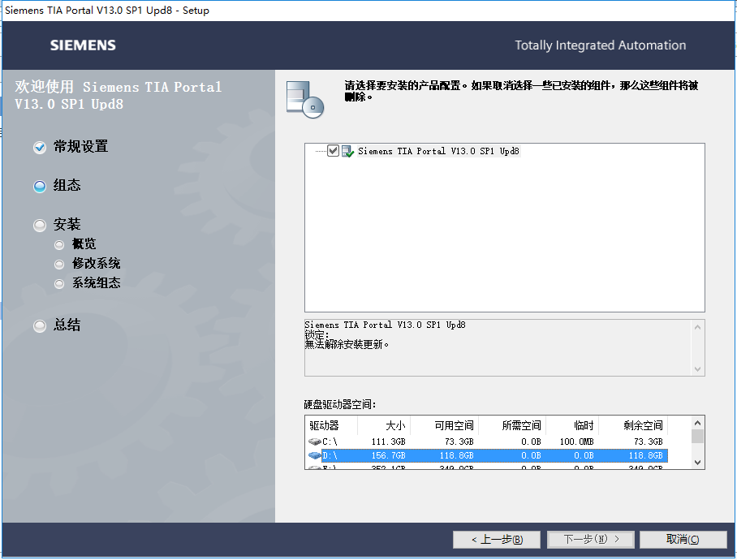Uncheck Siemens TIA Portal V13.0 SP1 Upd8 checkbox
This screenshot has height=560, width=737.
[333, 151]
